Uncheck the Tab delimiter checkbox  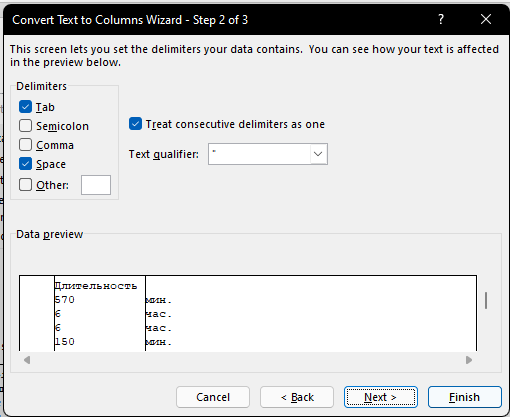click(x=26, y=107)
